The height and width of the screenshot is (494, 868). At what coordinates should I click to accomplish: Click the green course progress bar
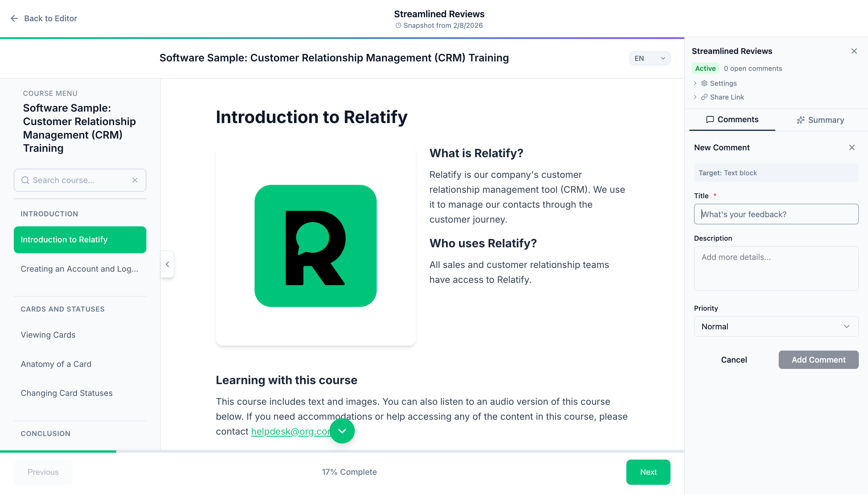point(58,451)
